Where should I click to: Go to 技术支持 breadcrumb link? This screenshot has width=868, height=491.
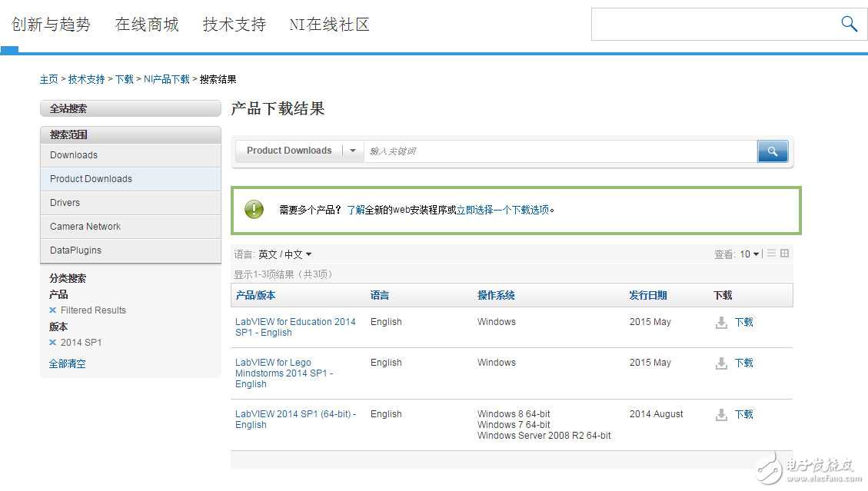(x=86, y=79)
